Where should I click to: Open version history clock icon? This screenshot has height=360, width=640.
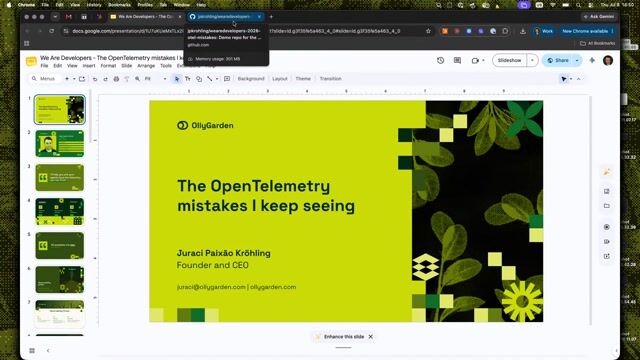[440, 60]
